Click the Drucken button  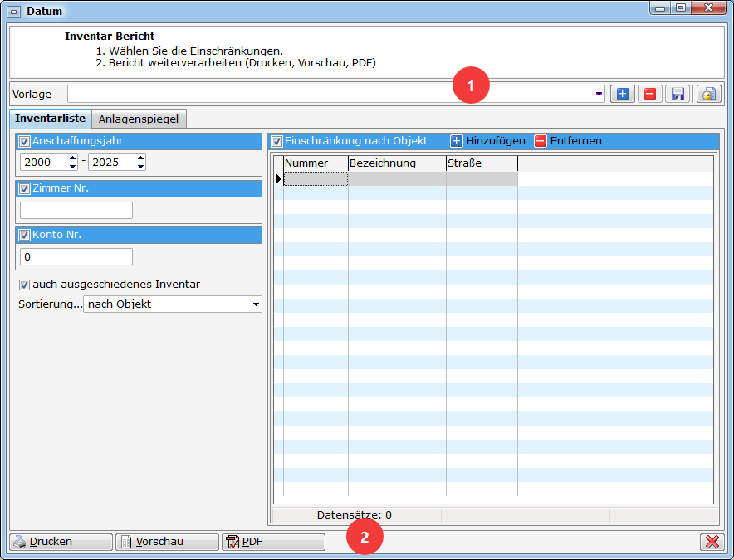[x=61, y=542]
